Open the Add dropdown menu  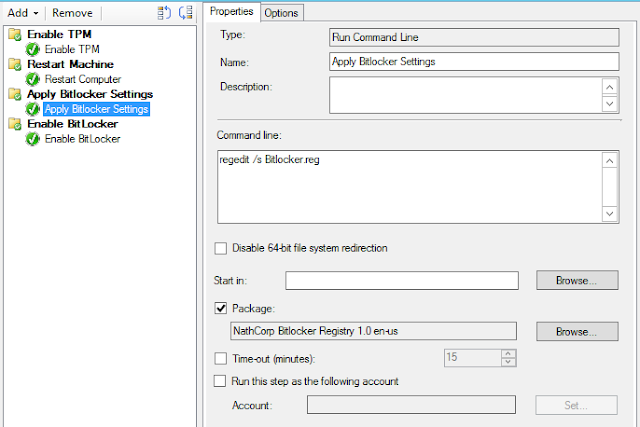(x=24, y=13)
